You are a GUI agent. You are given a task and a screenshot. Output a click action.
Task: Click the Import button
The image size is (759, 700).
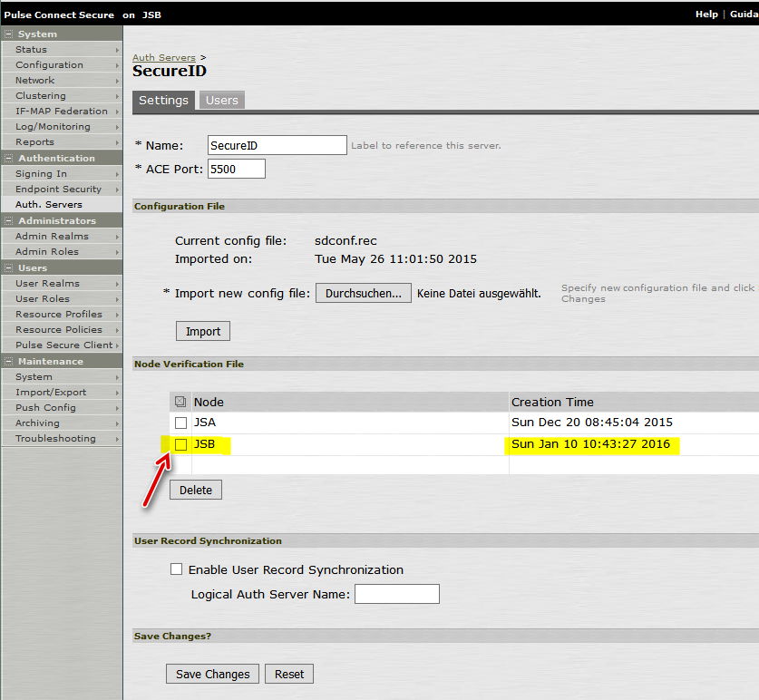pyautogui.click(x=203, y=331)
